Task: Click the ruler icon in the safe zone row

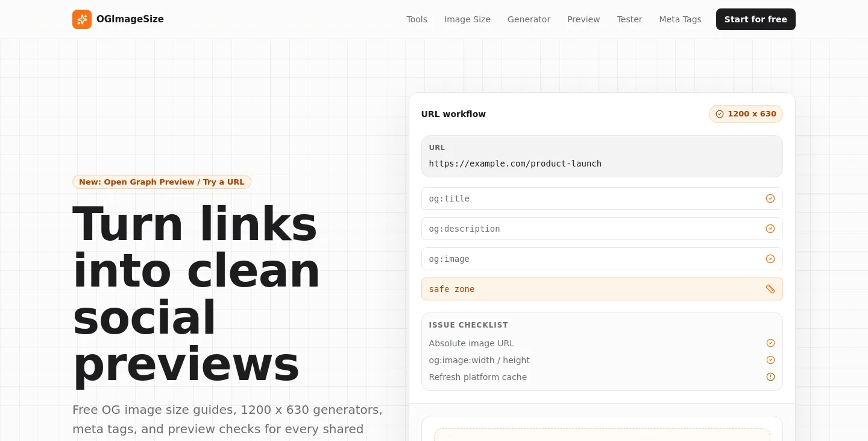Action: pos(770,289)
